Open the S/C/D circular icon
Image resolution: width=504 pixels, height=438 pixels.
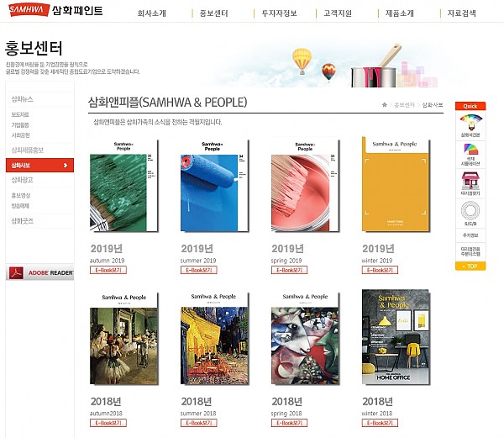coord(470,211)
